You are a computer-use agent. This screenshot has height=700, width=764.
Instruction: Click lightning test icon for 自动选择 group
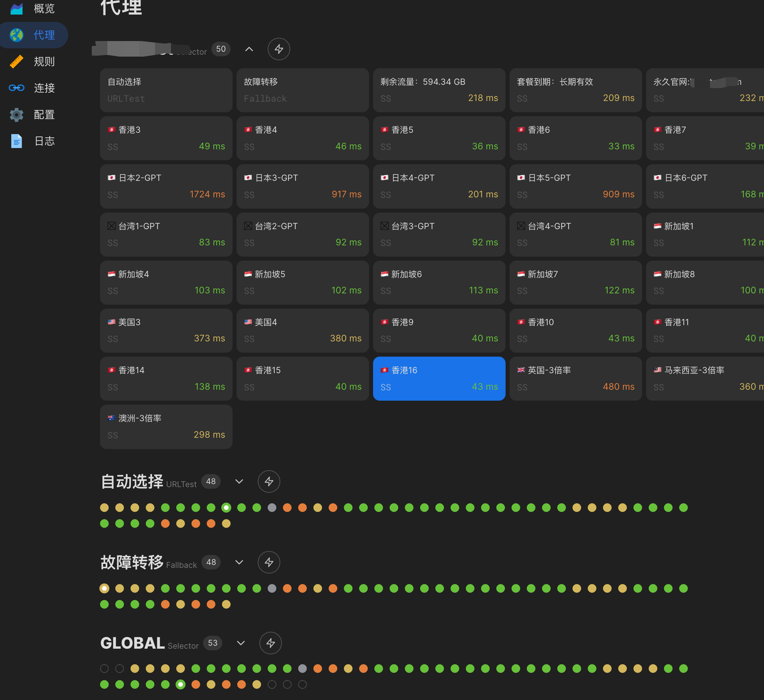tap(269, 481)
